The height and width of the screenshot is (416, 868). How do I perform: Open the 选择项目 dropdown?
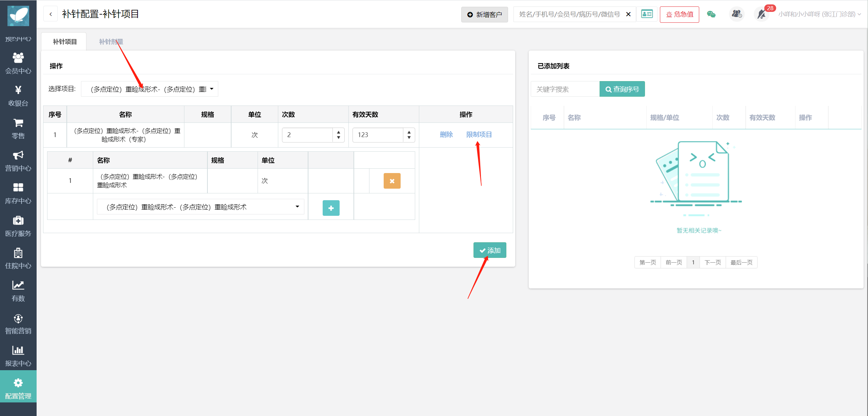pos(149,89)
